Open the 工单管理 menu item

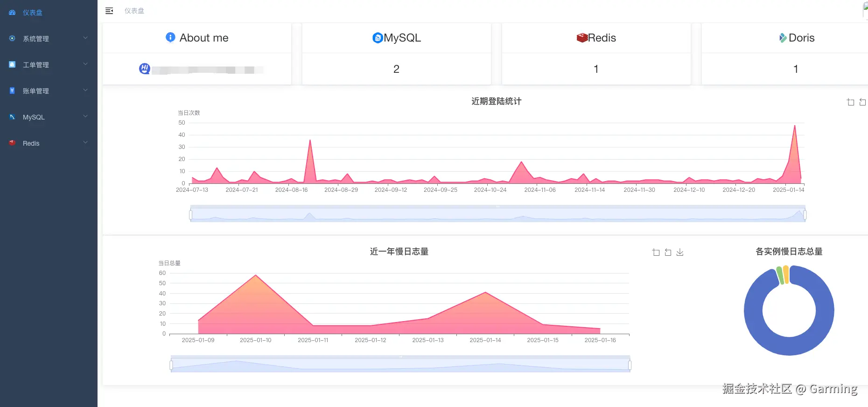pyautogui.click(x=49, y=65)
